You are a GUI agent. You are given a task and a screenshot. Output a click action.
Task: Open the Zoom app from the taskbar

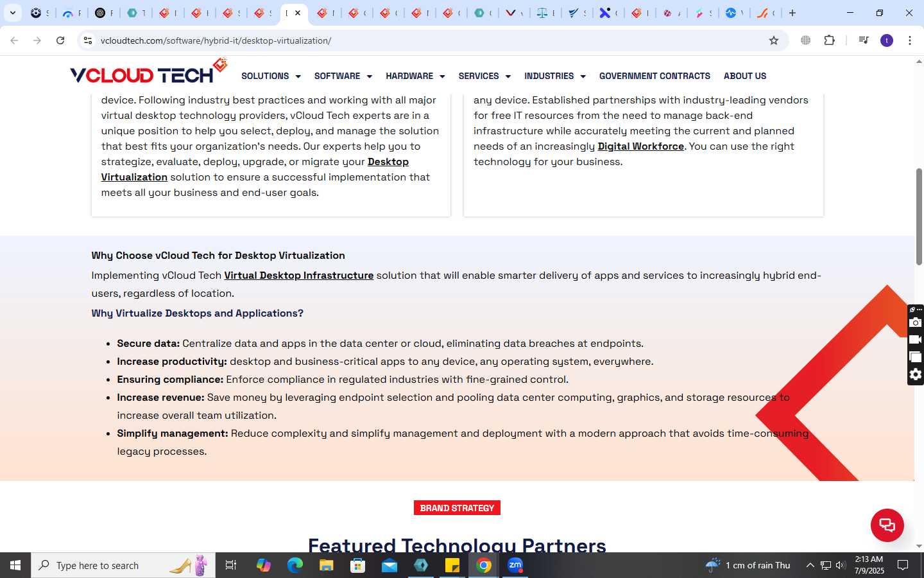click(515, 565)
